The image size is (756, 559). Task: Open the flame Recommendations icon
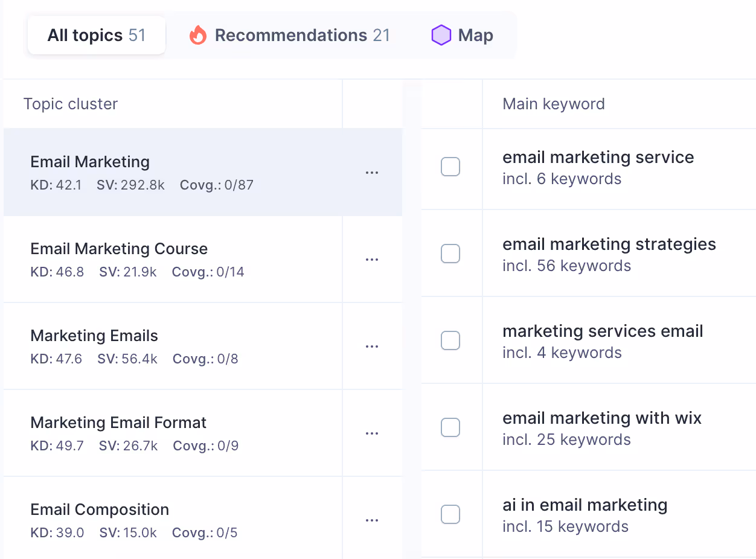[198, 36]
